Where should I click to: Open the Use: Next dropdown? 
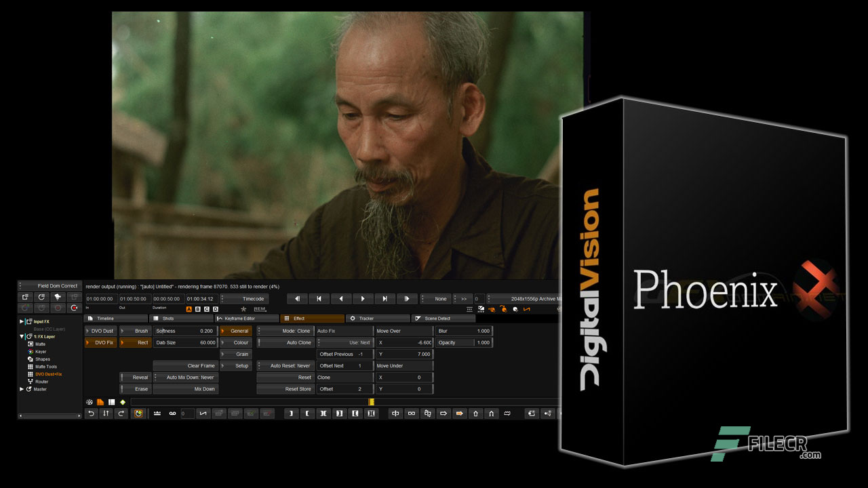coord(344,343)
